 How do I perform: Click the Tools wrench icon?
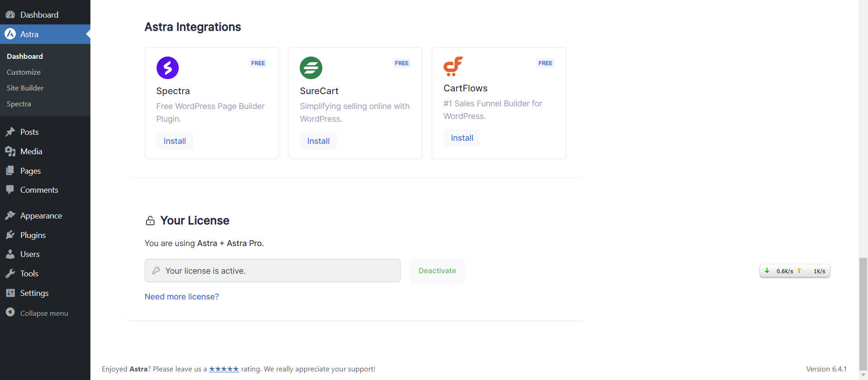[10, 274]
